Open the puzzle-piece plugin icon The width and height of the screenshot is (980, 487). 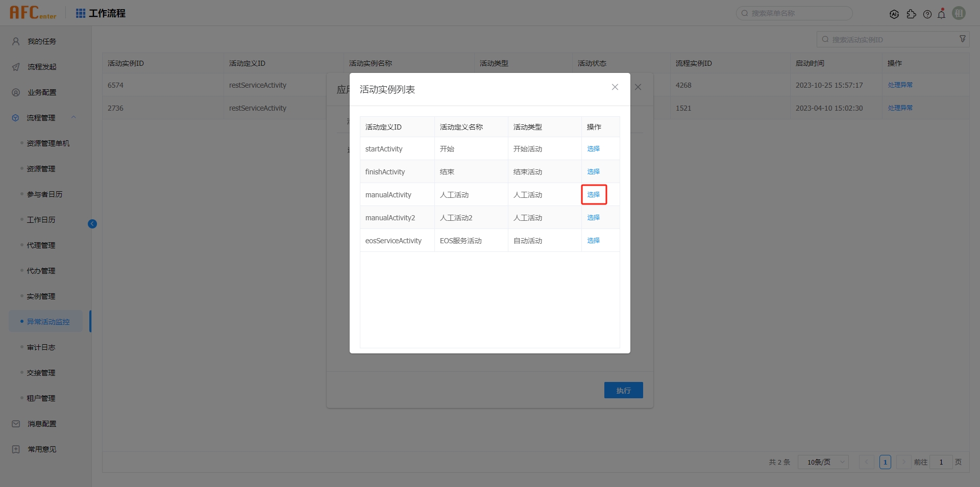[911, 14]
